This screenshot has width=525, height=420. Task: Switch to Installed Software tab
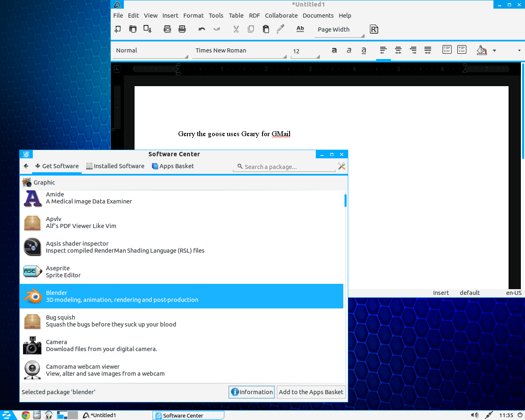tap(115, 166)
